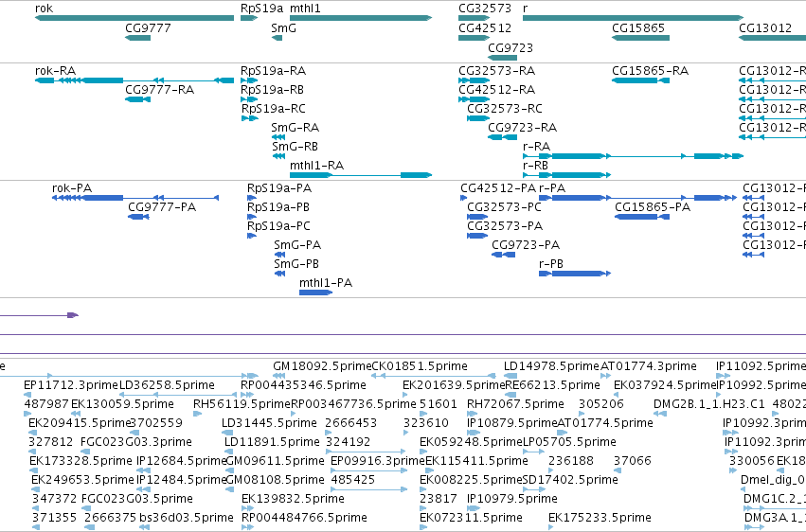Select the r-PB protein glyph
Image resolution: width=806 pixels, height=532 pixels.
point(575,274)
